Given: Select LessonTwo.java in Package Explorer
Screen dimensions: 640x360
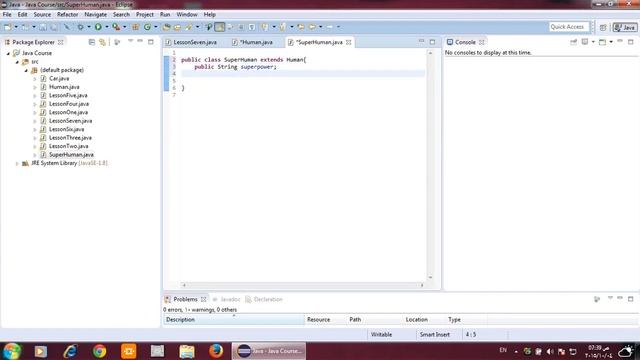Looking at the screenshot, I should 68,146.
